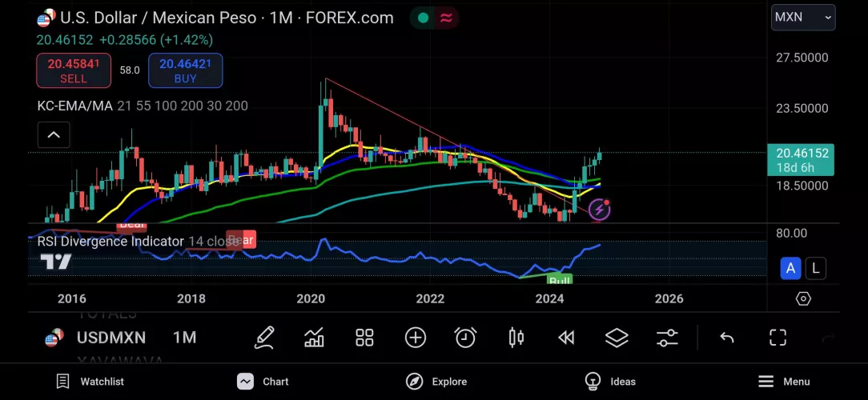Open the MXN currency dropdown

[x=803, y=17]
